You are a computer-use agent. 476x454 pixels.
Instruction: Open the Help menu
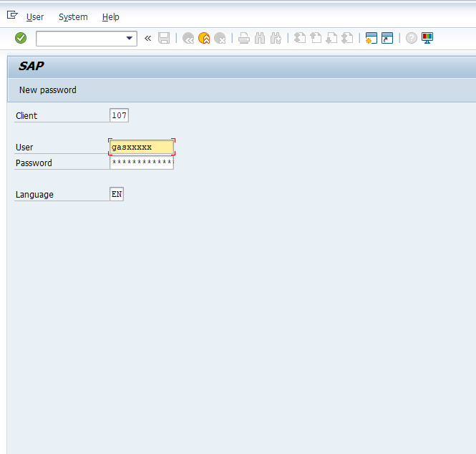tap(111, 17)
